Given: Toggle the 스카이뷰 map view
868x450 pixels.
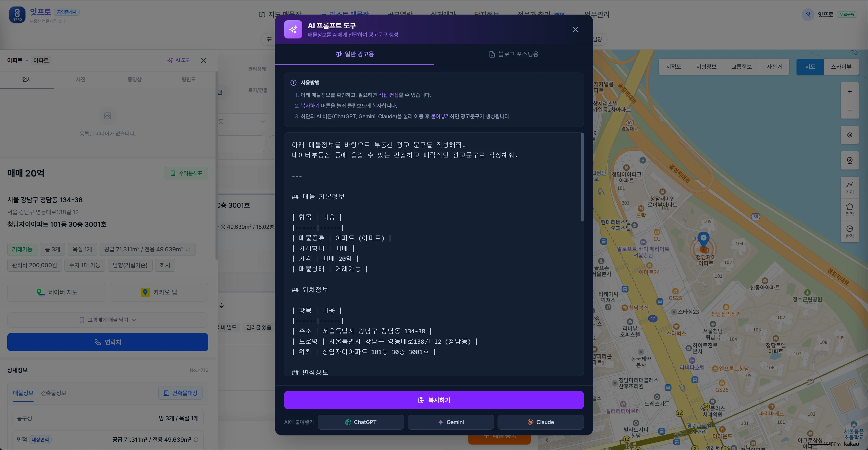Looking at the screenshot, I should [841, 67].
